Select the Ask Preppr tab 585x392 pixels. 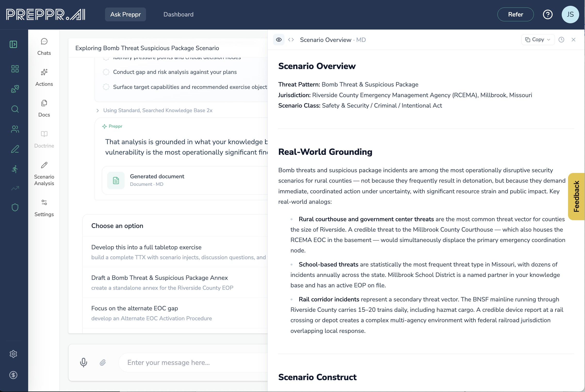(x=125, y=15)
